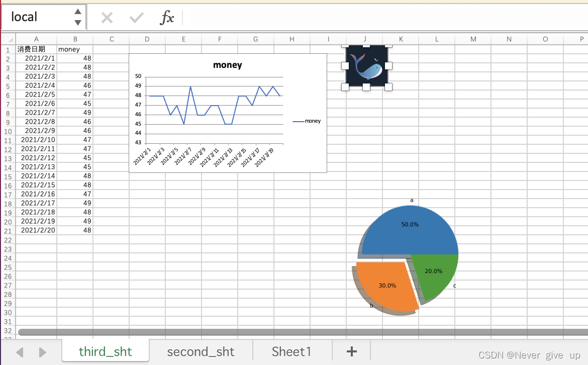This screenshot has width=588, height=365.
Task: Click the money header cell B1
Action: (75, 49)
